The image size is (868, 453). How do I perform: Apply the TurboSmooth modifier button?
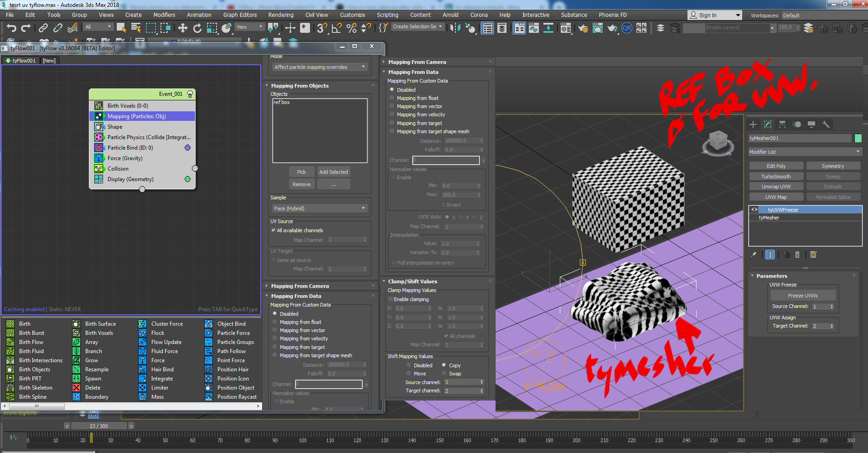[x=776, y=177]
